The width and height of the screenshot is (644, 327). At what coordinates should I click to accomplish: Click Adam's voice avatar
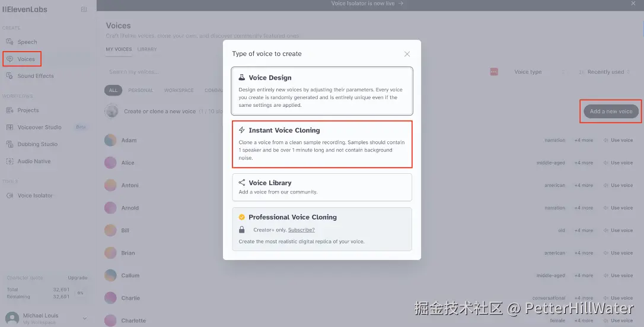coord(110,140)
